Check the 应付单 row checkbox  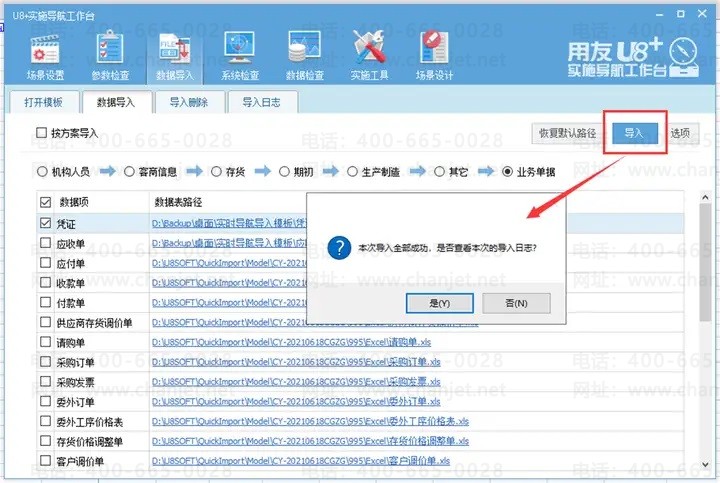click(x=45, y=263)
